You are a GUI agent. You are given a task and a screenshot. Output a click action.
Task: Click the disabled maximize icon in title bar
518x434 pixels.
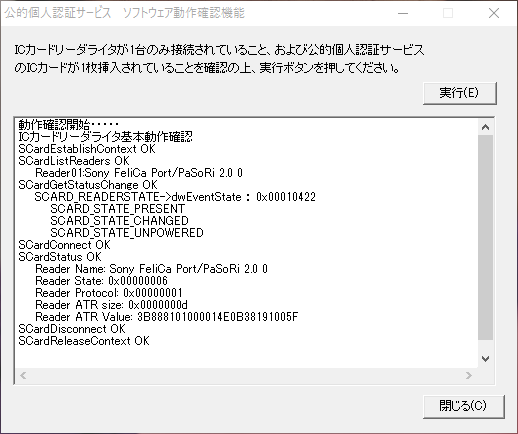[448, 13]
